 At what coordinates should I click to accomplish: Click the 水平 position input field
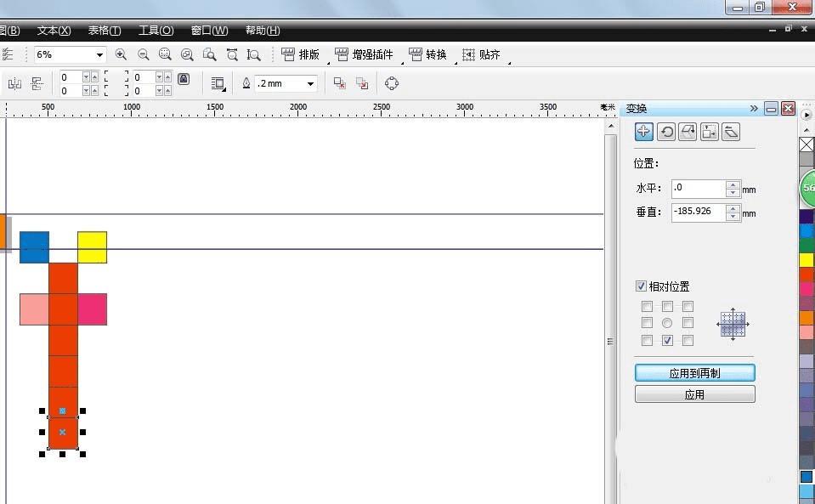tap(699, 188)
